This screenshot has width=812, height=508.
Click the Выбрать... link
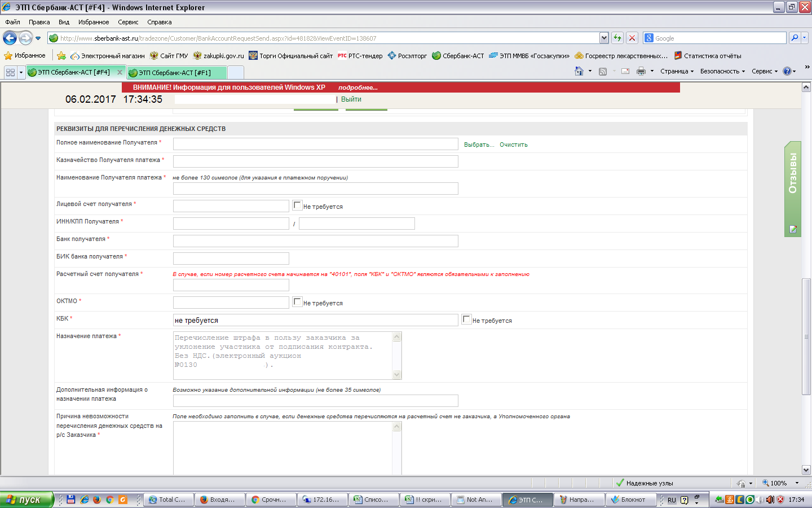tap(479, 144)
